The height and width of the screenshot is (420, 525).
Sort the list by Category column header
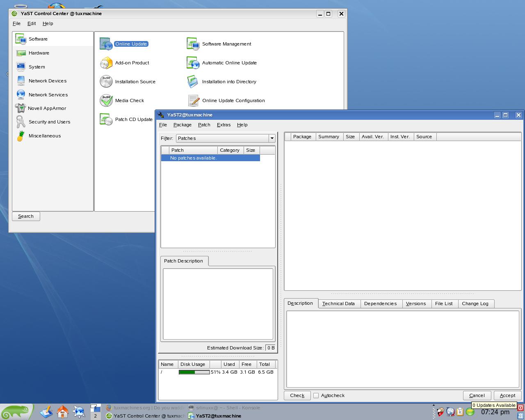click(x=230, y=150)
